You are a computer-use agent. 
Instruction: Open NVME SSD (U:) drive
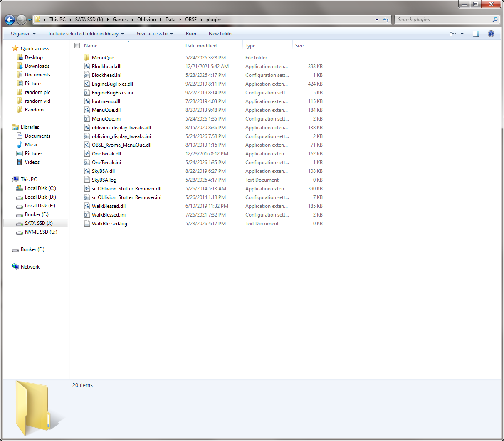click(x=41, y=232)
